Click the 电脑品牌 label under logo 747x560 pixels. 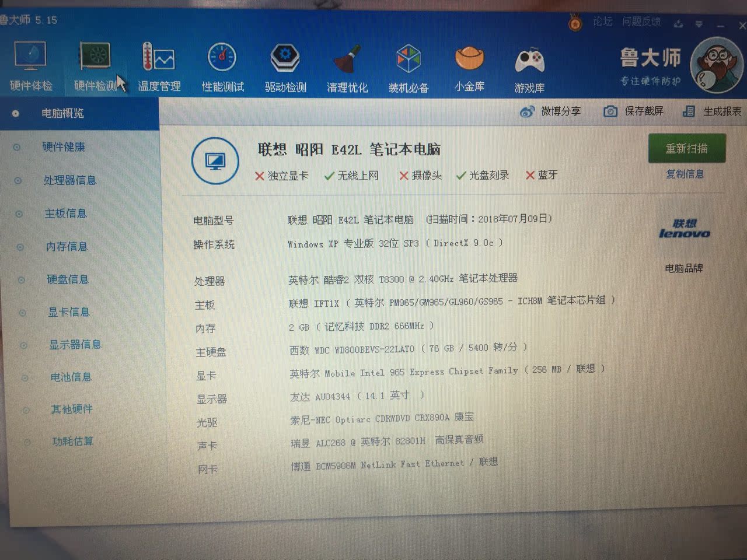[x=684, y=268]
